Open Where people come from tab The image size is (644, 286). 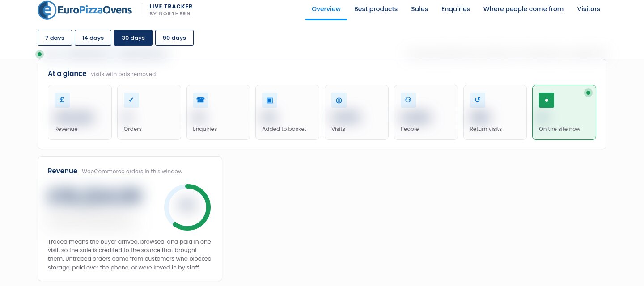(x=523, y=9)
